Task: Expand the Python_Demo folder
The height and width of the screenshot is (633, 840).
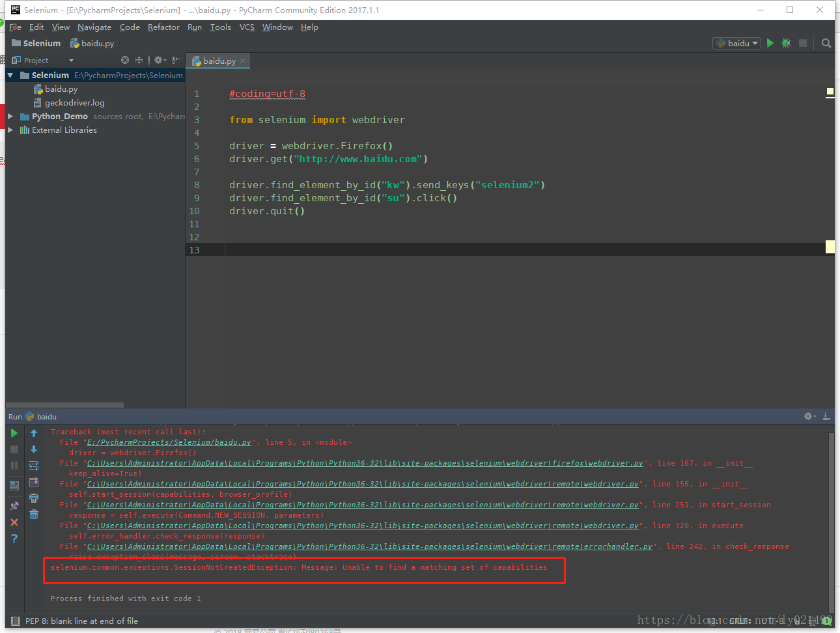Action: (10, 117)
